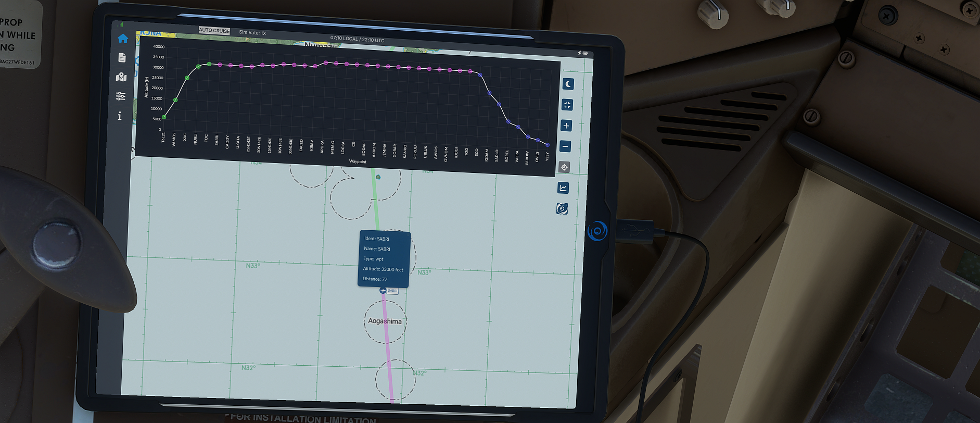Viewport: 980px width, 423px height.
Task: Toggle night mode with moon icon
Action: pos(568,84)
